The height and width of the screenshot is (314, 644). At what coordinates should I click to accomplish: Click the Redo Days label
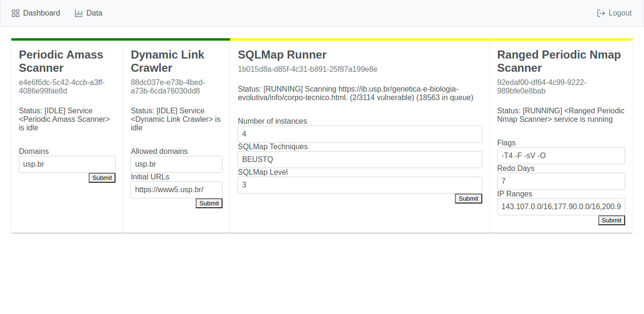click(516, 169)
